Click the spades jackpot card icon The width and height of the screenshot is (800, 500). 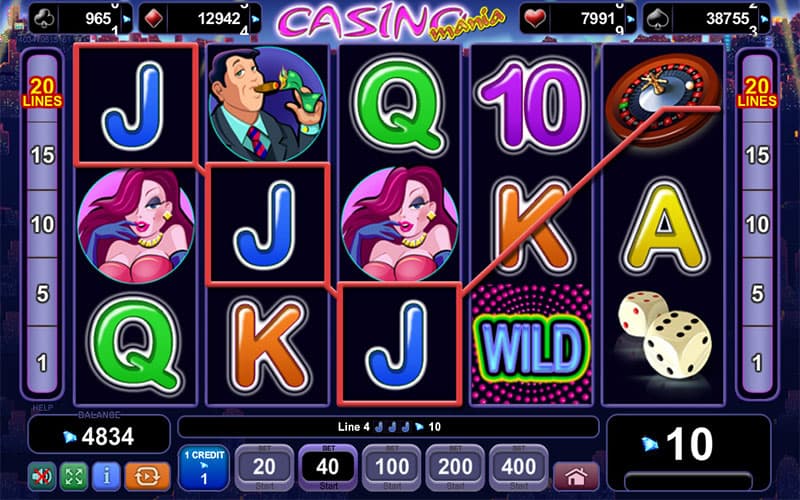tap(657, 19)
